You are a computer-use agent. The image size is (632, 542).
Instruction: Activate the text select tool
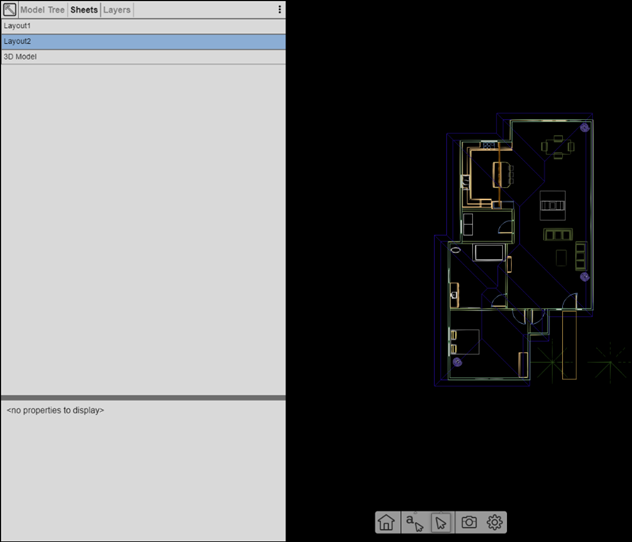click(x=413, y=522)
